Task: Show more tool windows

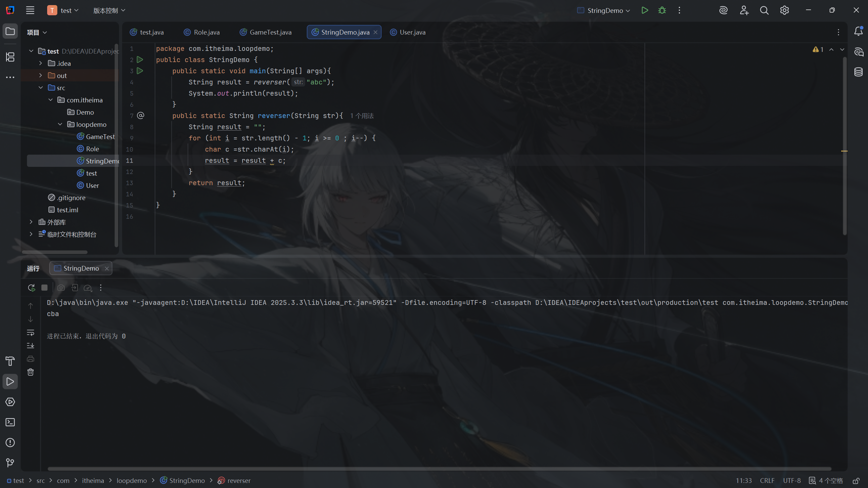Action: pos(10,77)
